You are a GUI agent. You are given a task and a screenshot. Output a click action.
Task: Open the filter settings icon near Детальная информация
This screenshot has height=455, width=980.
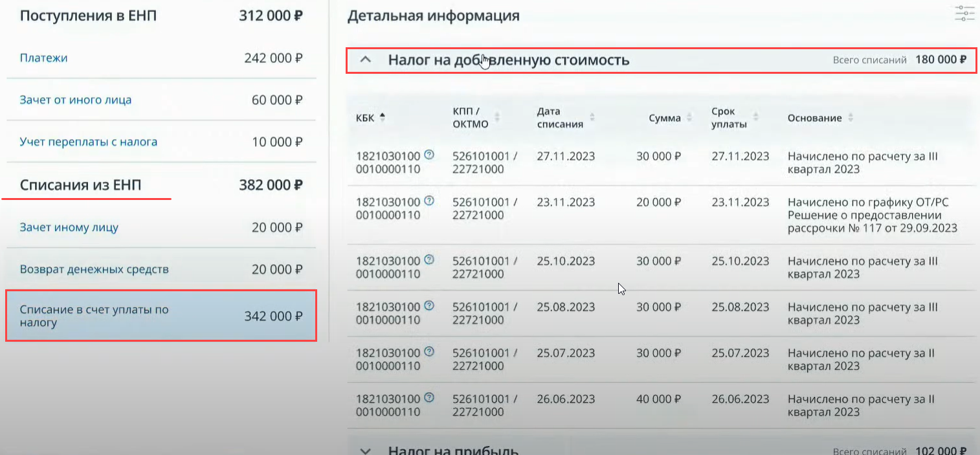click(964, 14)
